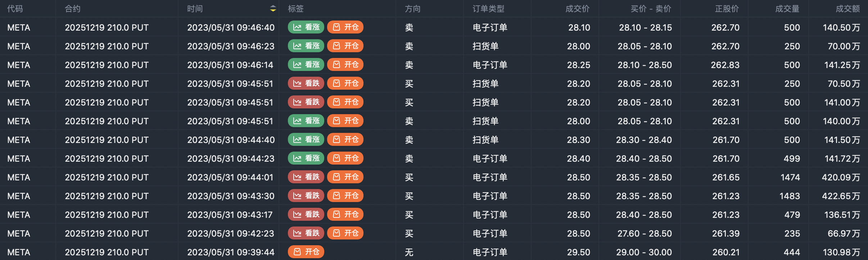Click the 标签 column header
This screenshot has width=868, height=260.
click(x=296, y=9)
